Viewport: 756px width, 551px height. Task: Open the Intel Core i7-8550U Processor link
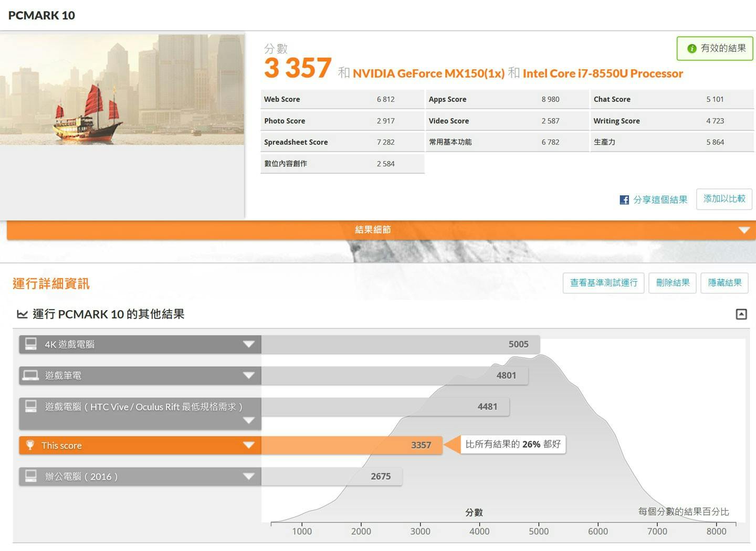(603, 73)
